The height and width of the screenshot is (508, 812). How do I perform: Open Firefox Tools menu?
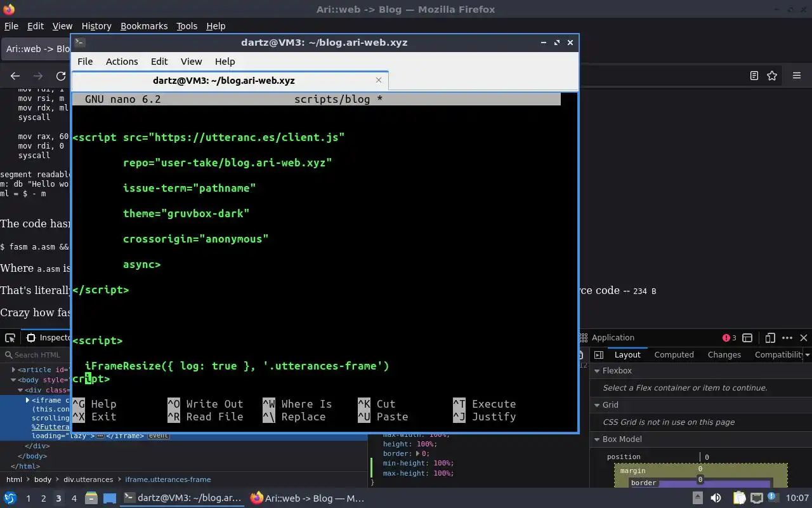pos(187,26)
